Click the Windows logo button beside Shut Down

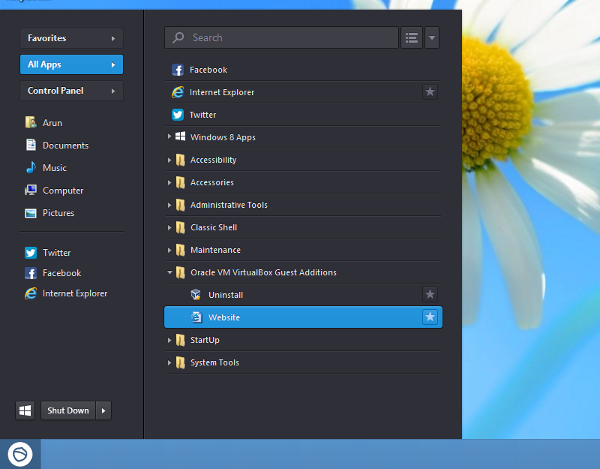tap(25, 410)
